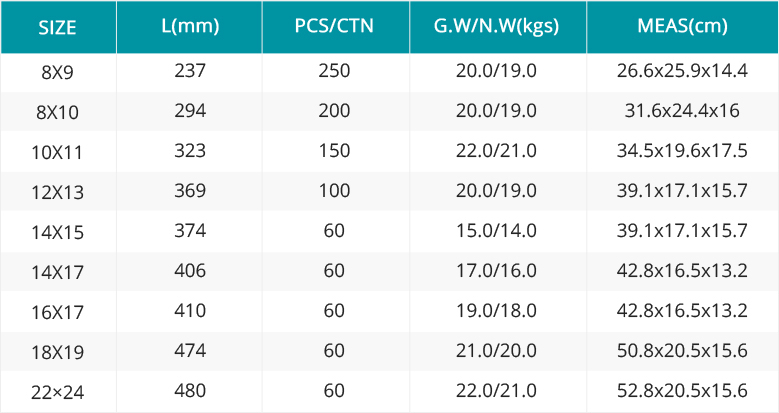The height and width of the screenshot is (413, 779).
Task: Click the SIZE column header
Action: tap(58, 27)
